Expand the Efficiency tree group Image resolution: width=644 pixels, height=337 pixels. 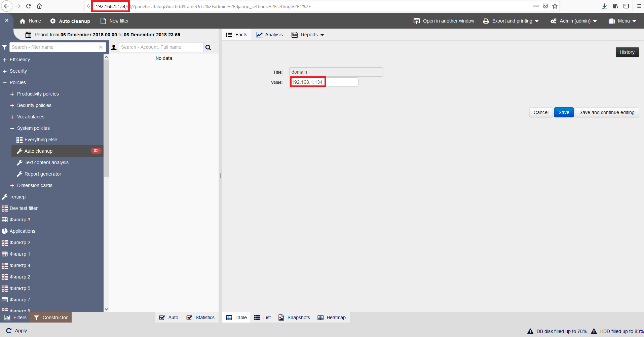(5, 60)
